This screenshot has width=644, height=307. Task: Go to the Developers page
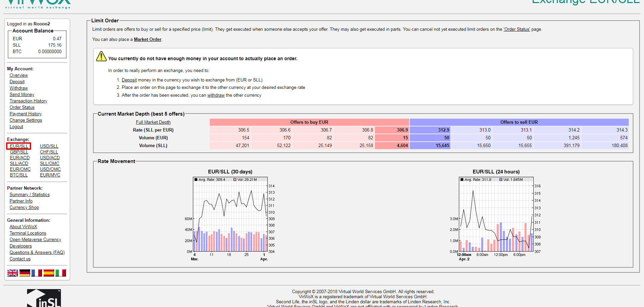coord(21,246)
